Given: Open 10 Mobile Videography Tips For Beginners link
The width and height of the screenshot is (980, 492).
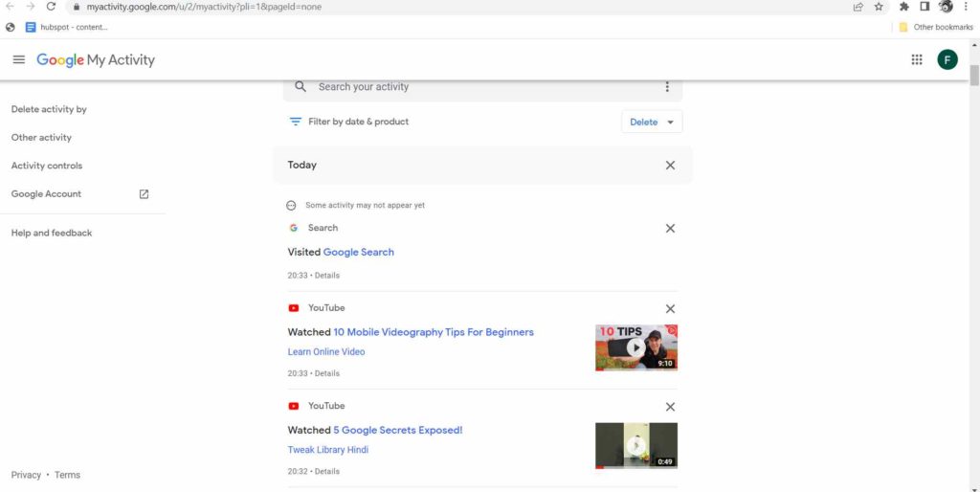Looking at the screenshot, I should pos(434,332).
